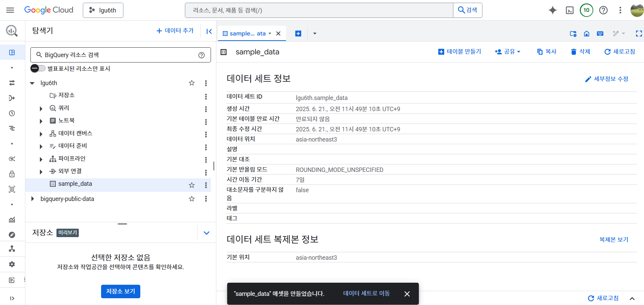This screenshot has height=305, width=644.
Task: Star the sample_data dataset
Action: point(192,185)
